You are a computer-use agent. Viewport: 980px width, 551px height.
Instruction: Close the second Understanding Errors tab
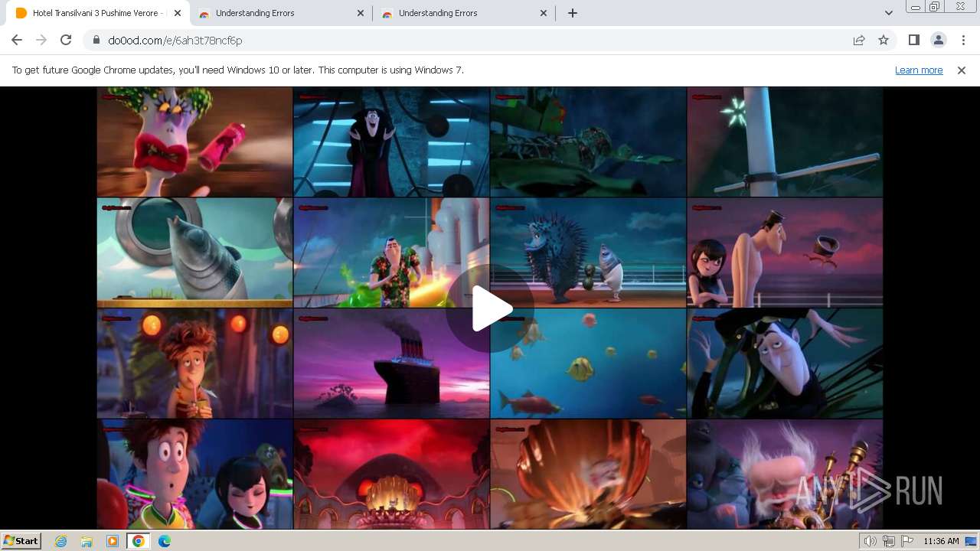[x=544, y=13]
